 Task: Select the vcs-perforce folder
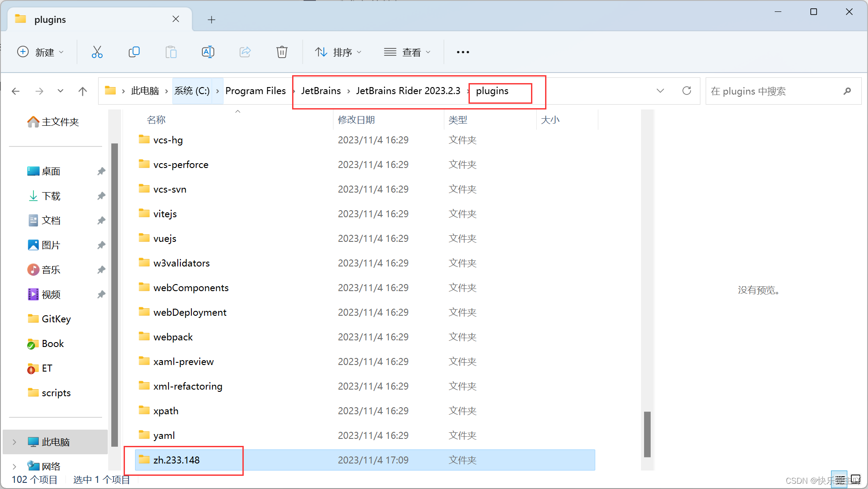180,164
